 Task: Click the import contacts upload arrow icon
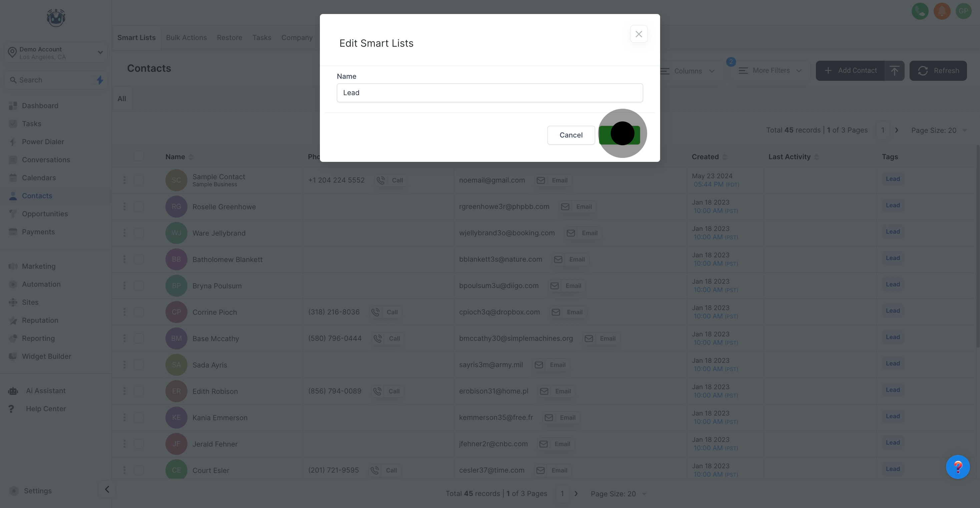click(x=894, y=71)
